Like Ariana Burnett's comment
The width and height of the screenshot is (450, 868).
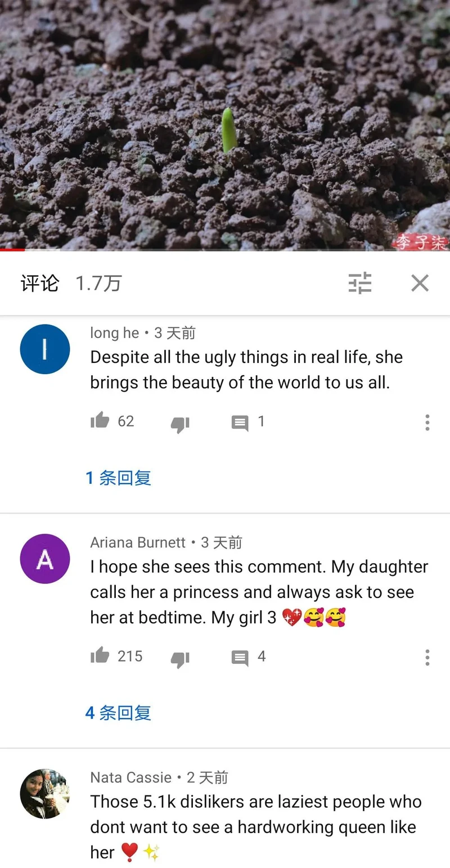point(100,656)
